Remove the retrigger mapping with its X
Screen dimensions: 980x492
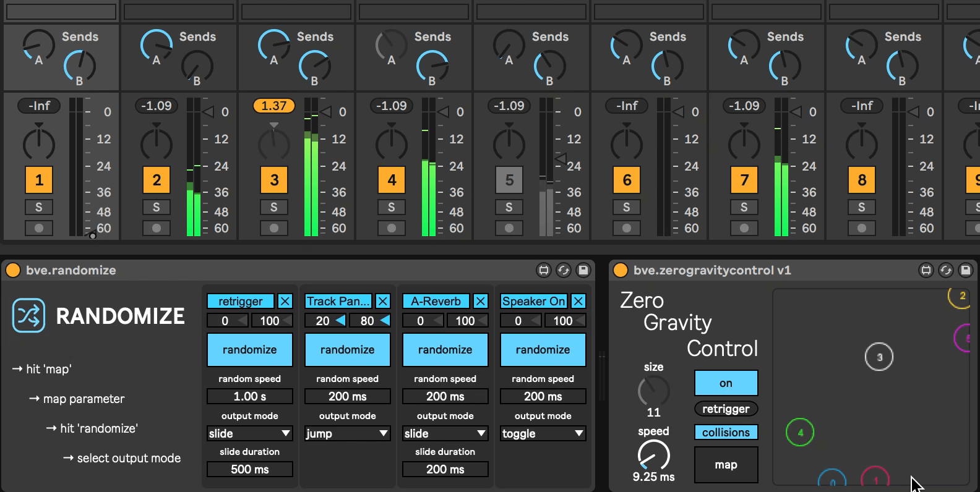click(x=285, y=301)
